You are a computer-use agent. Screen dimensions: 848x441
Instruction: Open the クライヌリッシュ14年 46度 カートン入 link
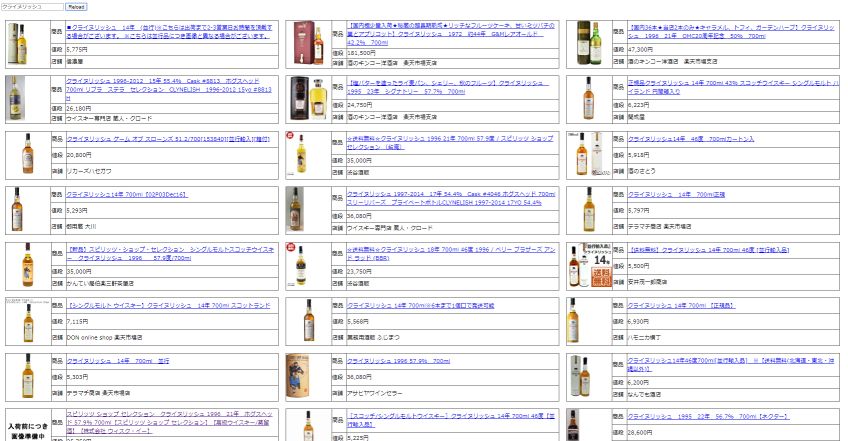click(691, 139)
